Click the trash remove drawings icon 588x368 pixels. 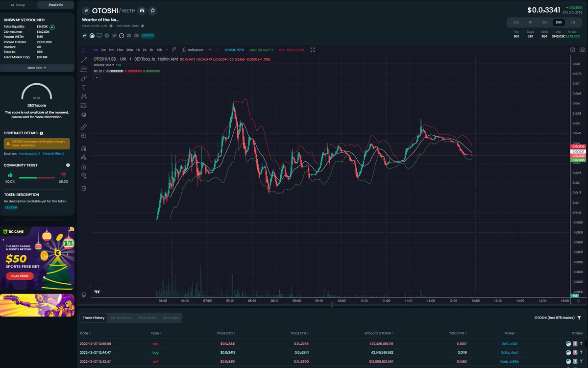tap(84, 188)
